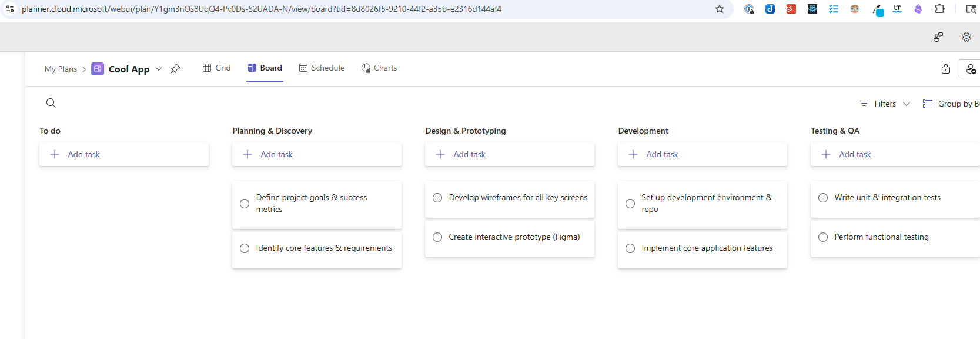980x339 pixels.
Task: Open the Schedule view tab
Action: [322, 68]
